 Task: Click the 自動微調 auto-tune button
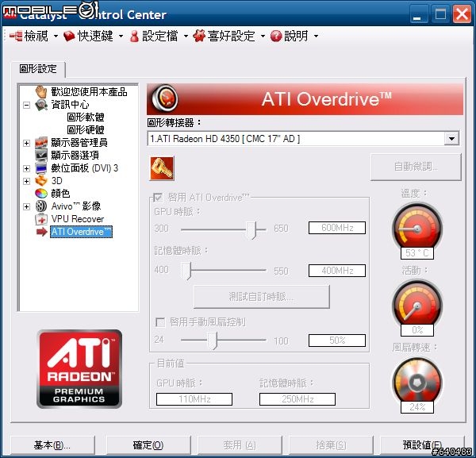point(416,167)
